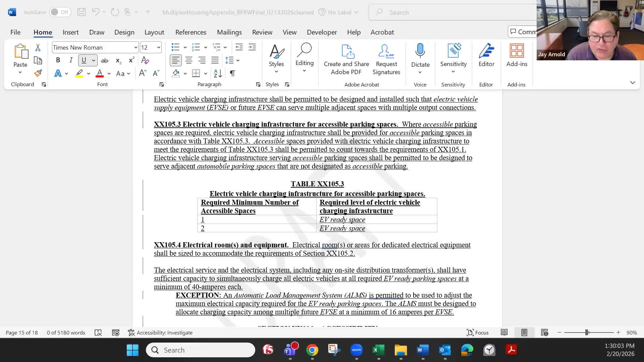This screenshot has height=362, width=644.
Task: Open the Times New Roman font dropdown
Action: pos(135,47)
